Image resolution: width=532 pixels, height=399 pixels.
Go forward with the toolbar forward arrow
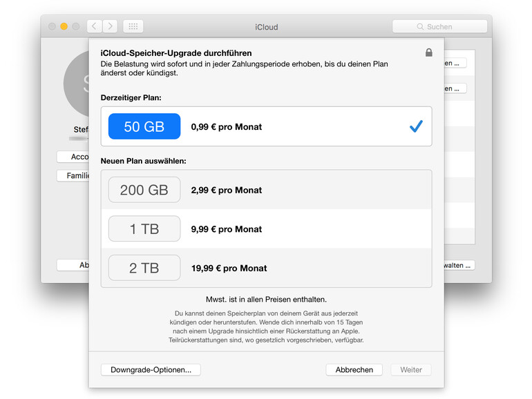[x=110, y=26]
